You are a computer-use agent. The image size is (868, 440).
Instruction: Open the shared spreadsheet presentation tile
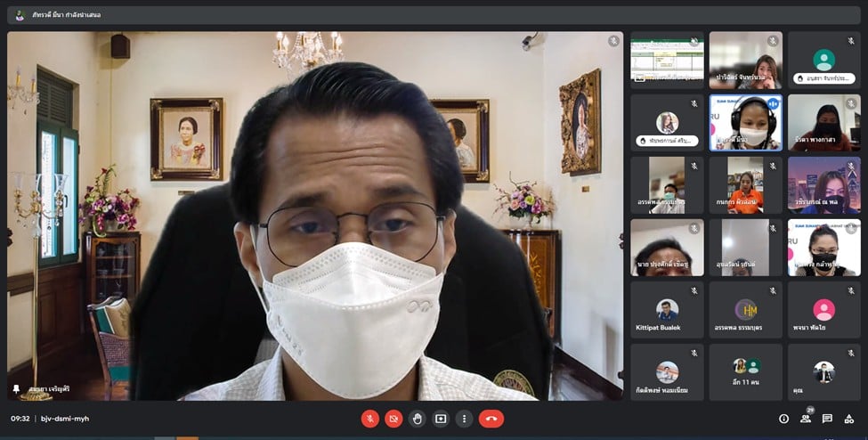pos(667,60)
